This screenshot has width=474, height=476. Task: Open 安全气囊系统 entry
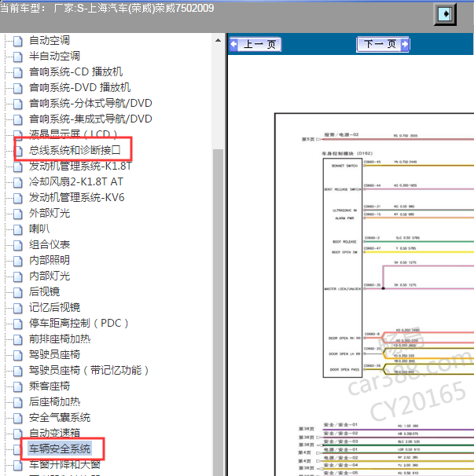coord(60,418)
